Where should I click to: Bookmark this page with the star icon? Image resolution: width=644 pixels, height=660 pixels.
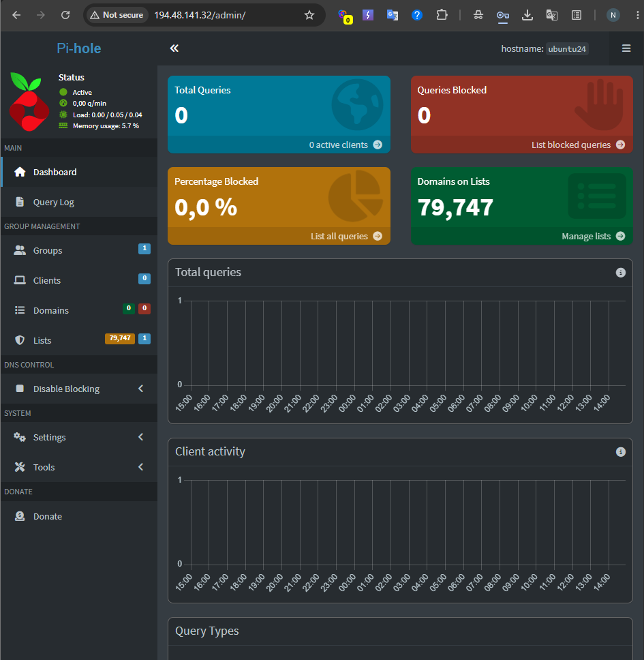[309, 15]
